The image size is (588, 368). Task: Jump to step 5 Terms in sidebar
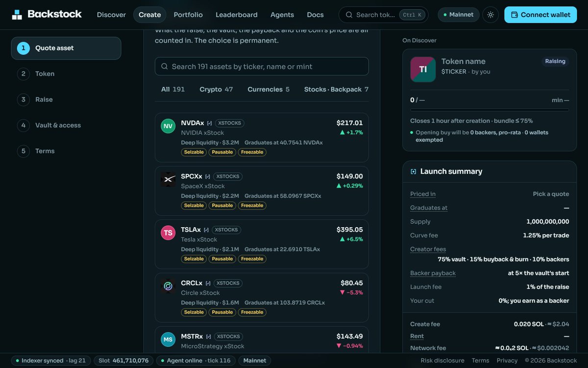(66, 151)
